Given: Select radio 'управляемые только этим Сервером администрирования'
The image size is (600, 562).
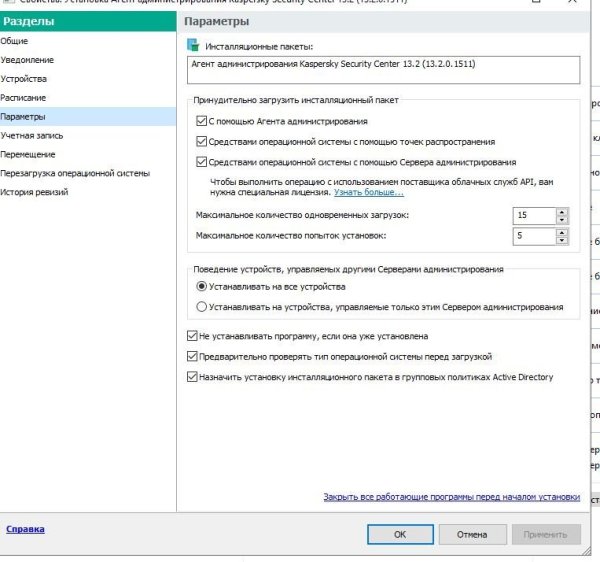Looking at the screenshot, I should [x=201, y=307].
